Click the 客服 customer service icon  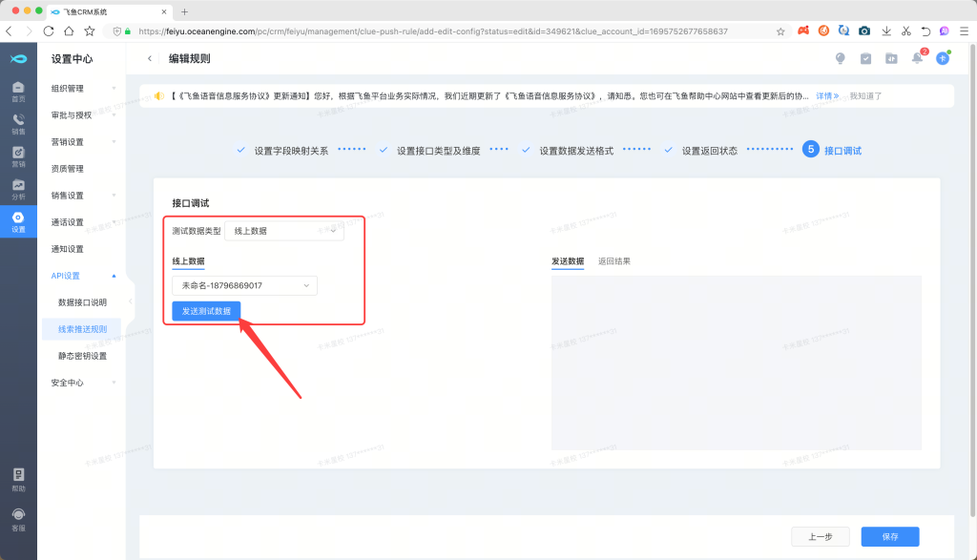coord(18,519)
